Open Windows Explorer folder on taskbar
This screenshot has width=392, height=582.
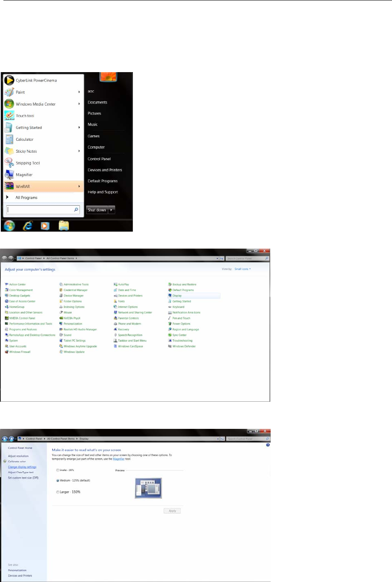(x=64, y=226)
